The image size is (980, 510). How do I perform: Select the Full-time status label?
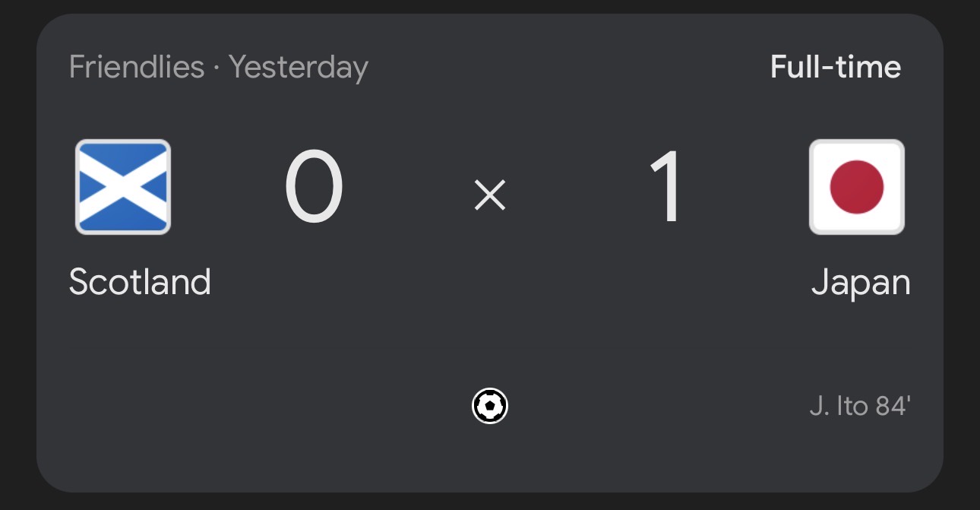tap(835, 67)
